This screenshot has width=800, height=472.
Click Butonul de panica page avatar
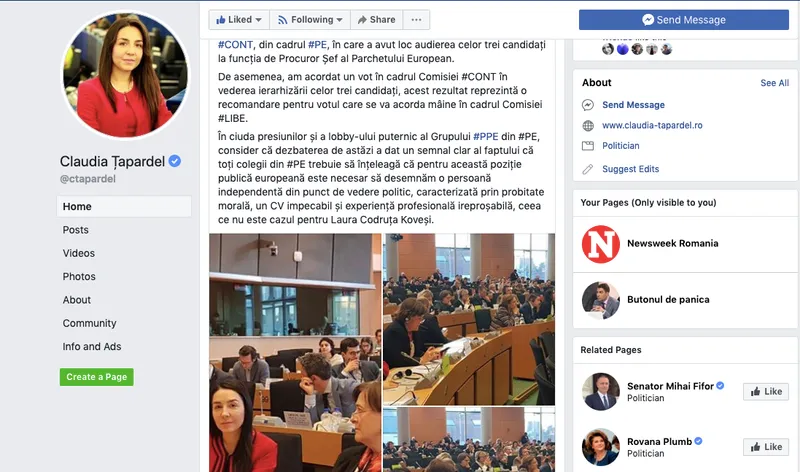601,300
